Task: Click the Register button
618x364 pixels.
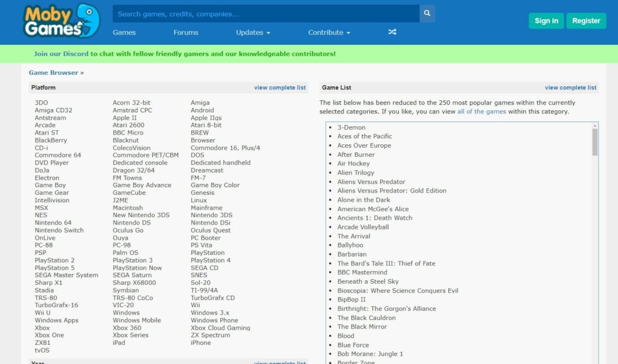Action: click(586, 21)
